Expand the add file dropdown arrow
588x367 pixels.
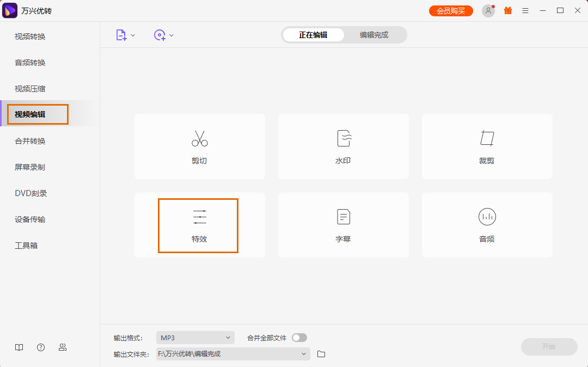[x=132, y=34]
